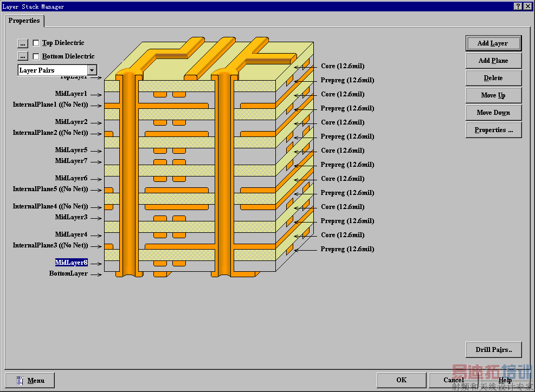Enable the Bottom Dielectric checkbox
Viewport: 535px width, 392px height.
coord(36,56)
